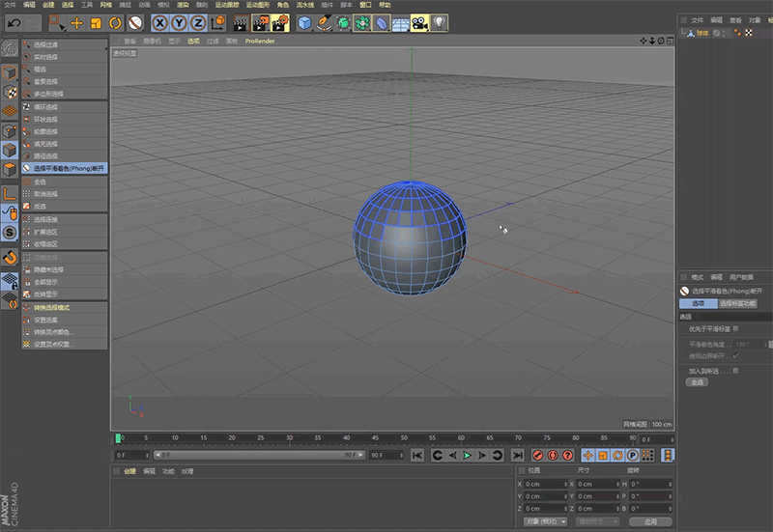Toggle the X axis lock
This screenshot has width=773, height=532.
pos(159,23)
